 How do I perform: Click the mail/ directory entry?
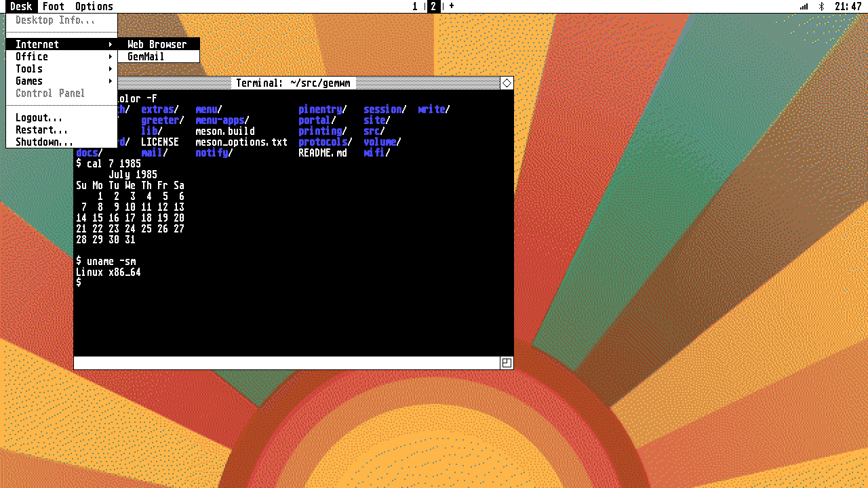pyautogui.click(x=155, y=152)
